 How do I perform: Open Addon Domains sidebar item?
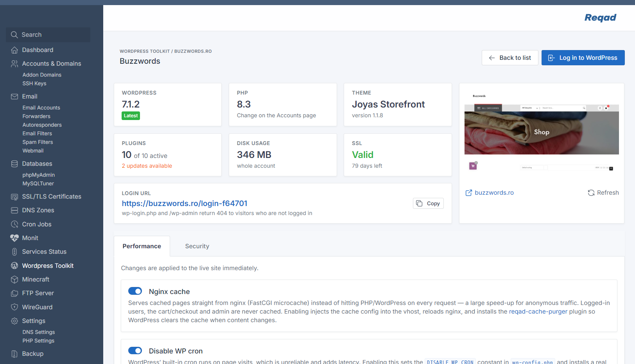42,75
